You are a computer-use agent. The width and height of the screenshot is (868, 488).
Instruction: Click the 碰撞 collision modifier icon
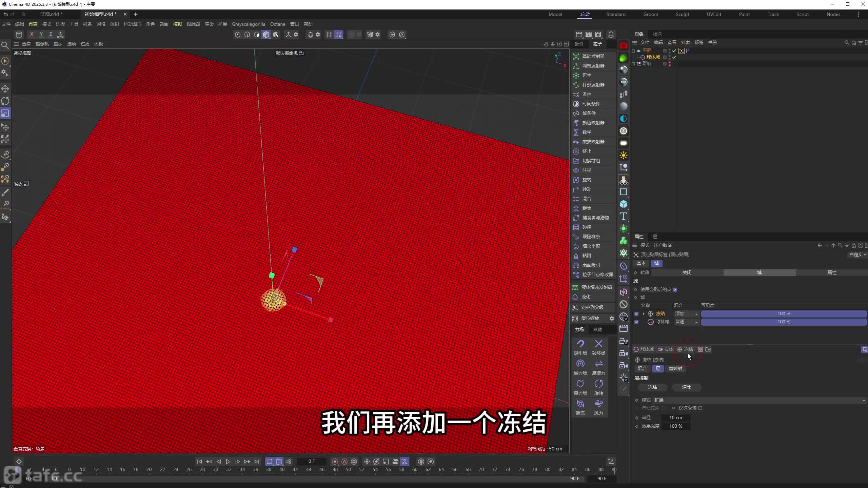click(x=576, y=227)
